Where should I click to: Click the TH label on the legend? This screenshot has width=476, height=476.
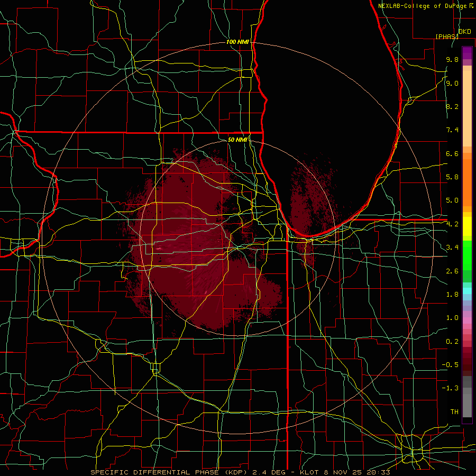coord(454,412)
